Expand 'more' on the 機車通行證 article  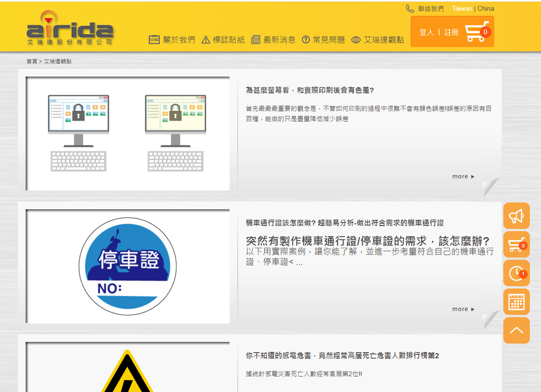coord(463,309)
